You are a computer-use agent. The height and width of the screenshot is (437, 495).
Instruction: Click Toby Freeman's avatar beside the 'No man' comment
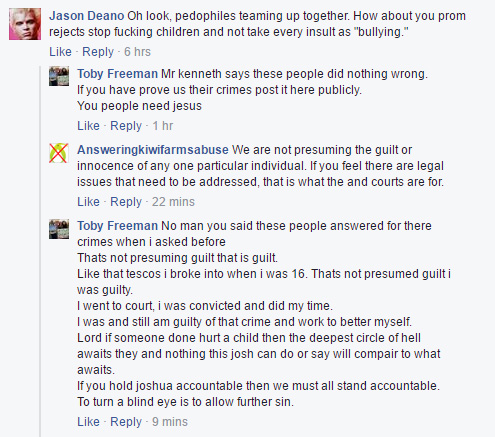coord(59,229)
